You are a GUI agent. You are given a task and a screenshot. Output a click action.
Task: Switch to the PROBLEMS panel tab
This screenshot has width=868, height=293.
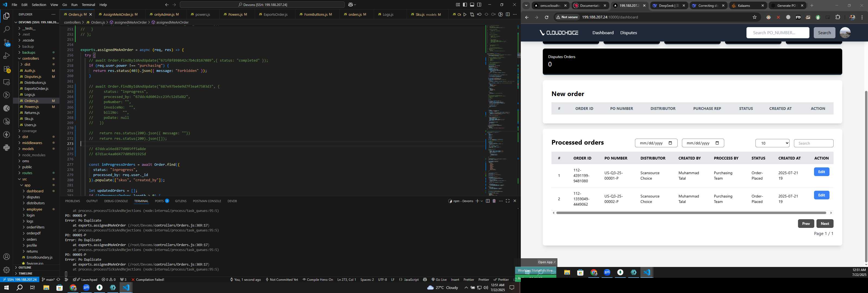click(x=72, y=201)
